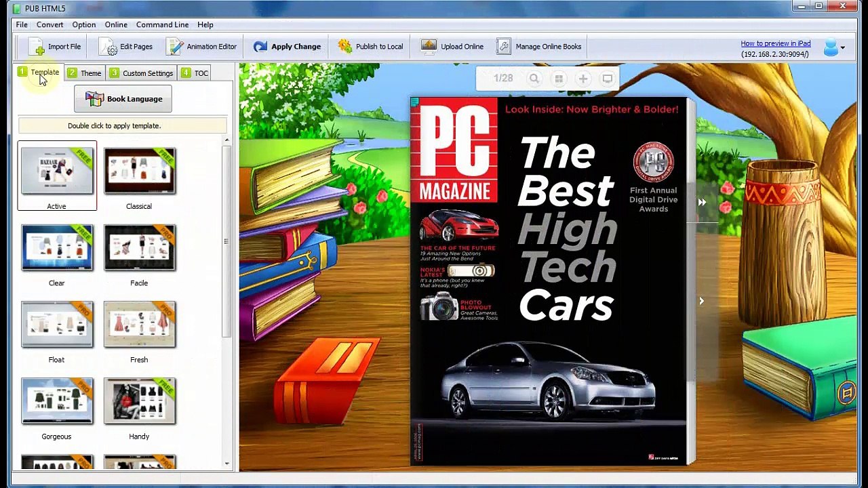
Task: Click Publish to Local
Action: point(370,47)
